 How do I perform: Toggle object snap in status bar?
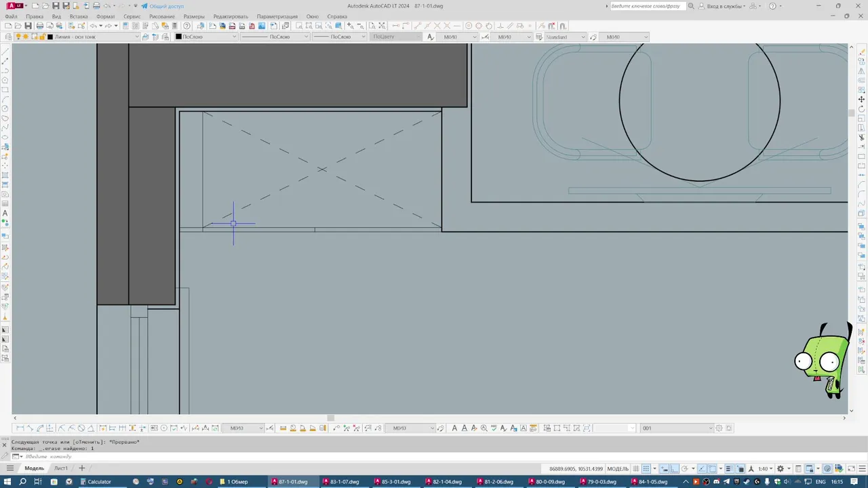713,468
